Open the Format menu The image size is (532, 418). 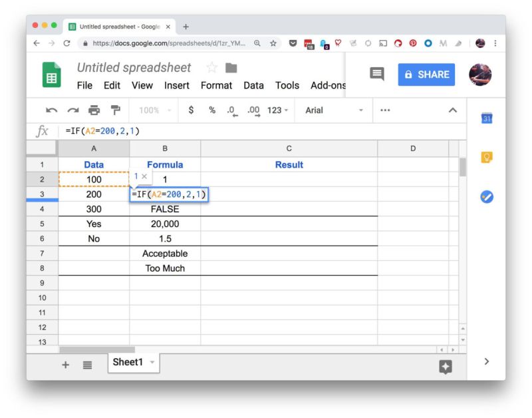pyautogui.click(x=216, y=85)
